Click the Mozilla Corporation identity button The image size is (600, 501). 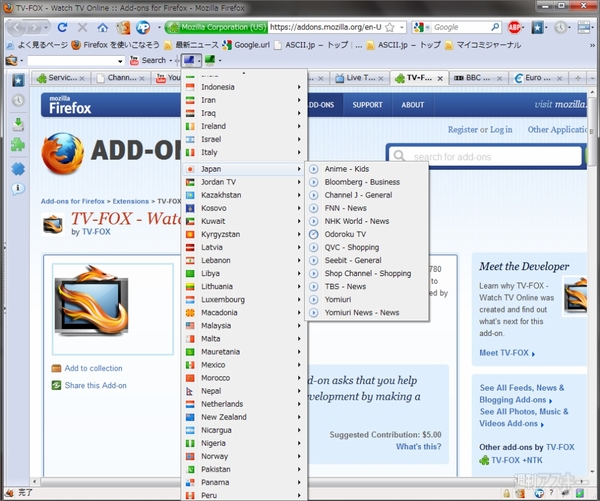click(x=216, y=27)
